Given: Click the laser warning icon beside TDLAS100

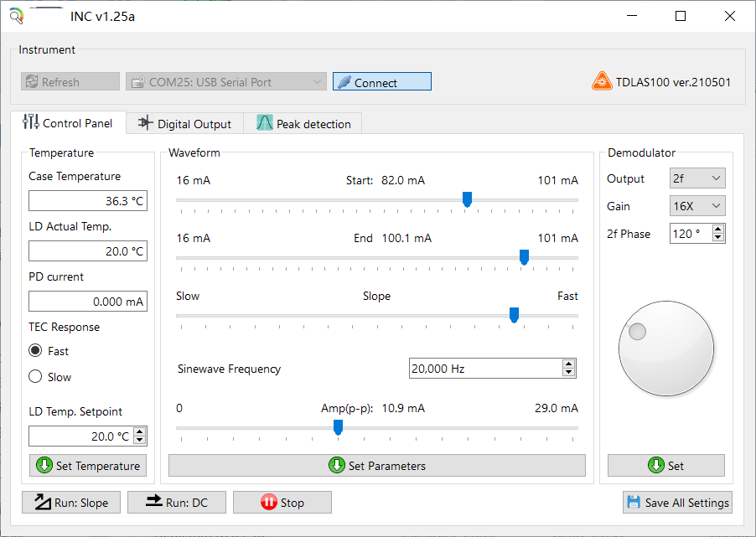Looking at the screenshot, I should pos(602,82).
